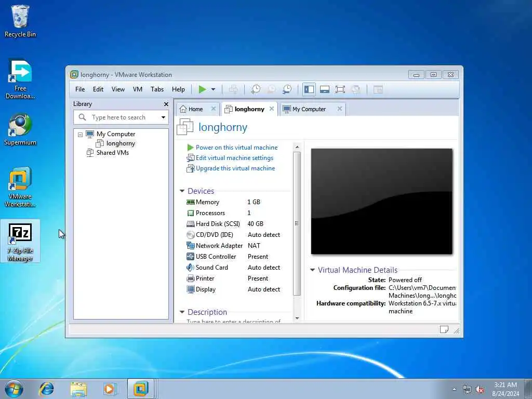Click the 40 GB hard disk value
This screenshot has height=399, width=532.
pos(256,223)
